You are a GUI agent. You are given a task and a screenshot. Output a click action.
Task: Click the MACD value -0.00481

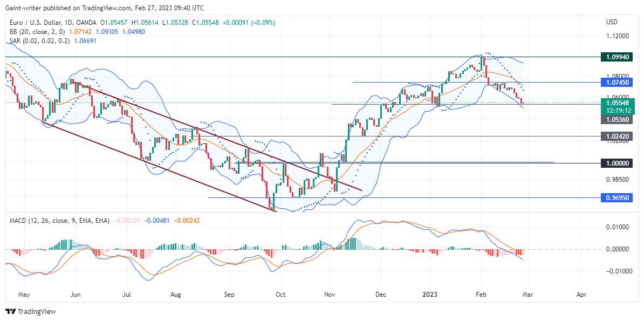coord(157,221)
